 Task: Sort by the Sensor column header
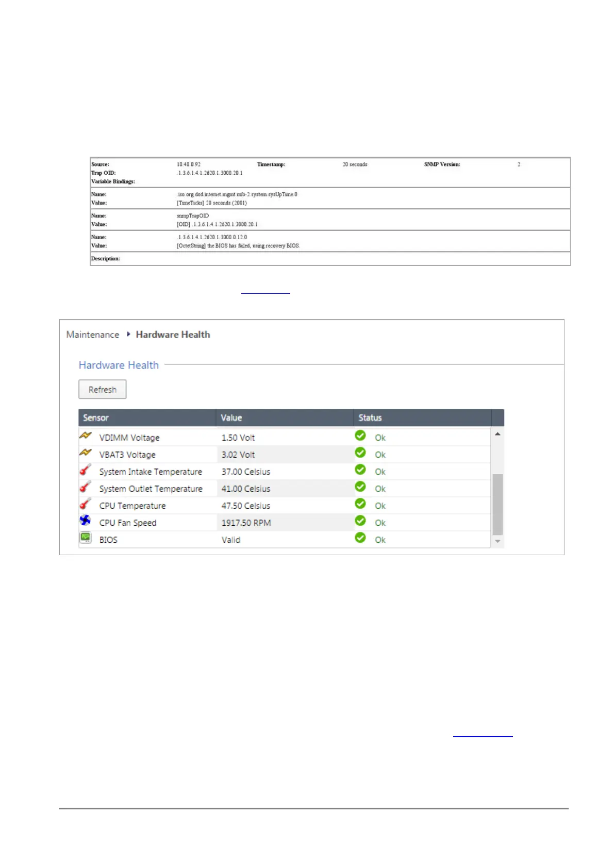96,418
